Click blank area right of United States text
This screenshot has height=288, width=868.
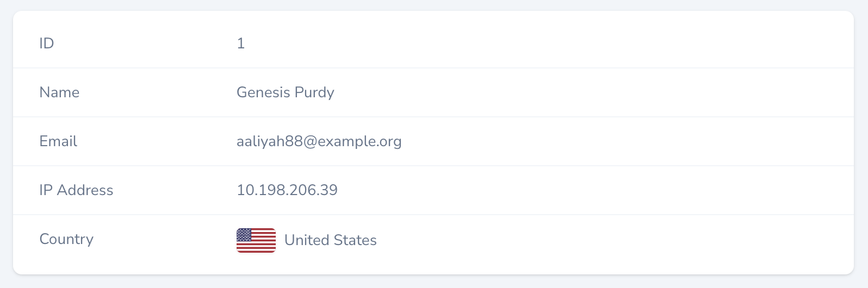click(598, 240)
